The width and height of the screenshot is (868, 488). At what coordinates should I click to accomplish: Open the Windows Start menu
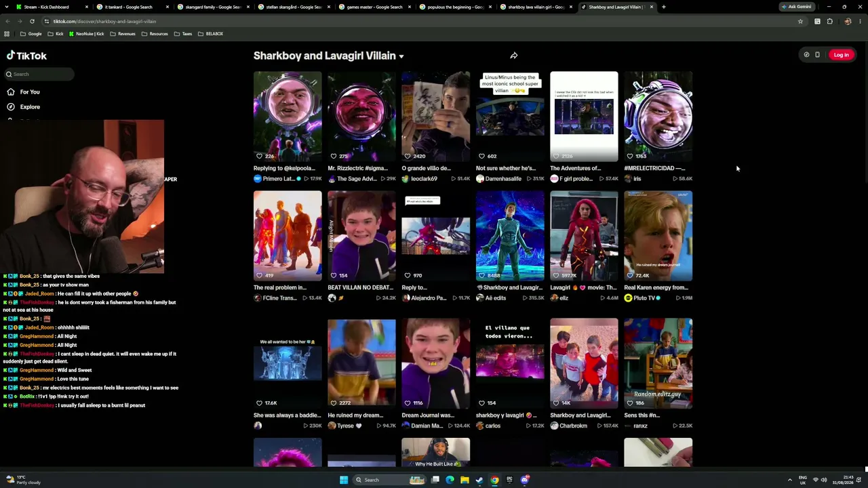click(344, 480)
